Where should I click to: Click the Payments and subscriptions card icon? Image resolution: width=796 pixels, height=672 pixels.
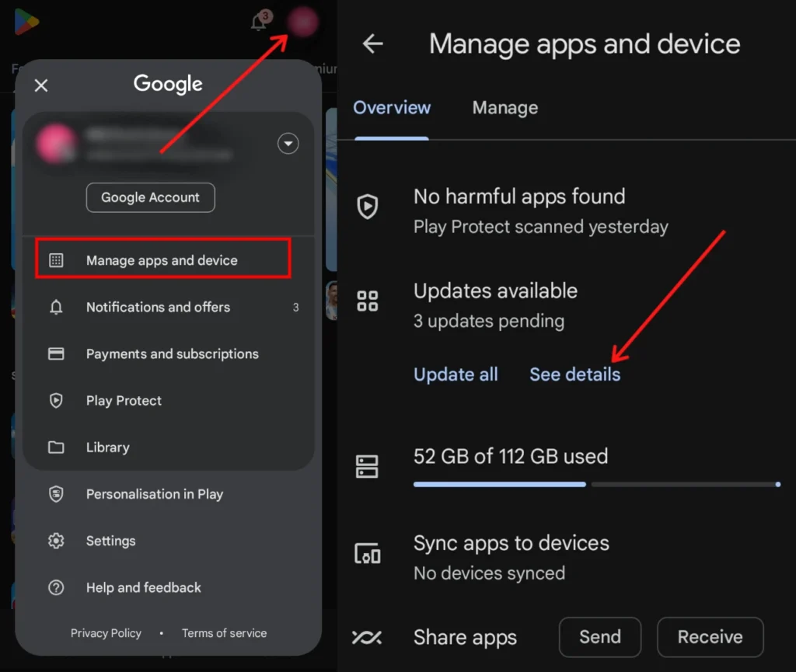click(x=56, y=354)
